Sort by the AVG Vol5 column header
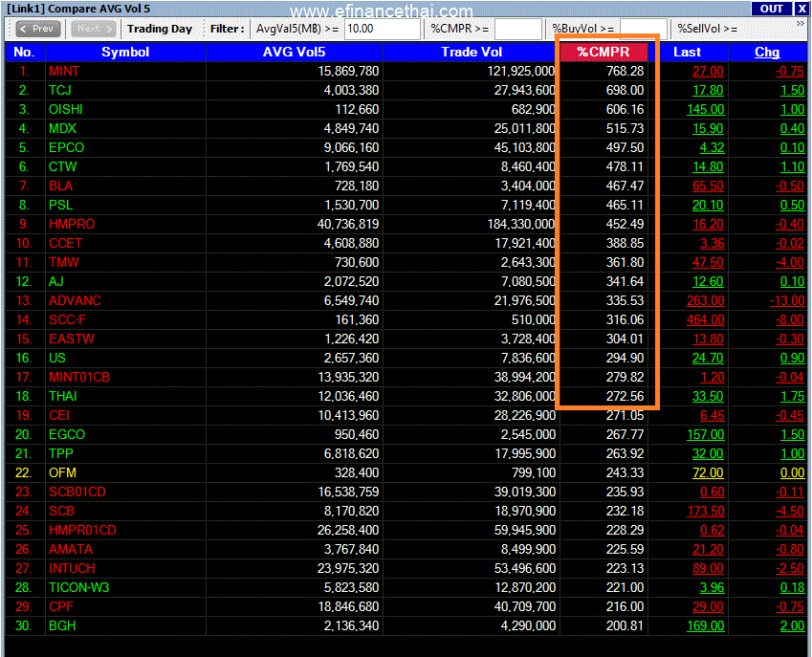 tap(295, 52)
